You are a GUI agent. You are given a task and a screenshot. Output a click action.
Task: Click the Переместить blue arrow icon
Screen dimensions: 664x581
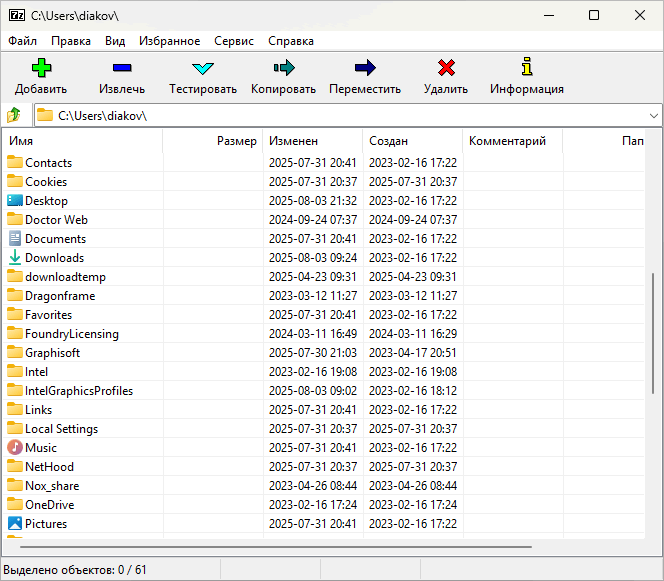click(x=365, y=68)
